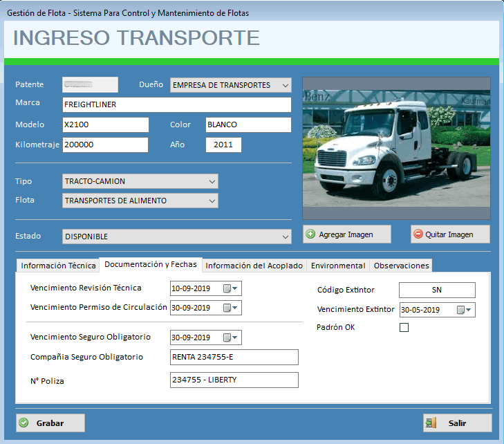Switch to Información Técnica tab
The image size is (504, 444).
pyautogui.click(x=58, y=266)
